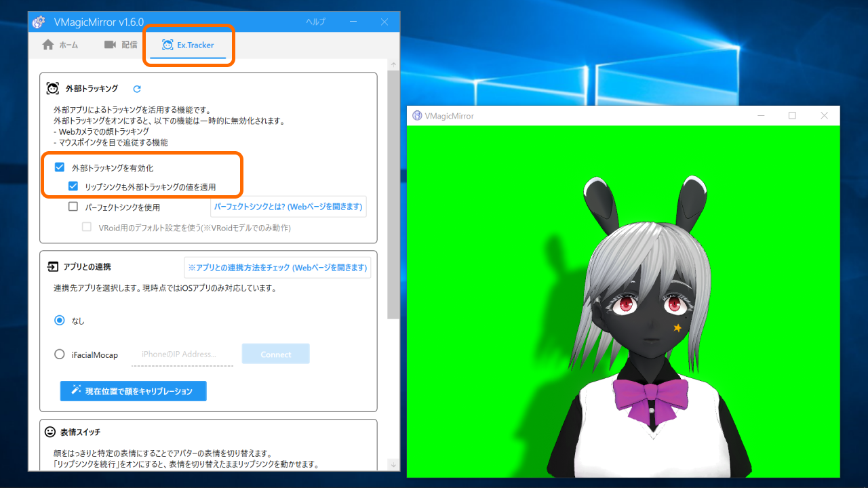Click 現在位置で顔をキャリブレーション button
This screenshot has width=868, height=488.
(x=133, y=391)
